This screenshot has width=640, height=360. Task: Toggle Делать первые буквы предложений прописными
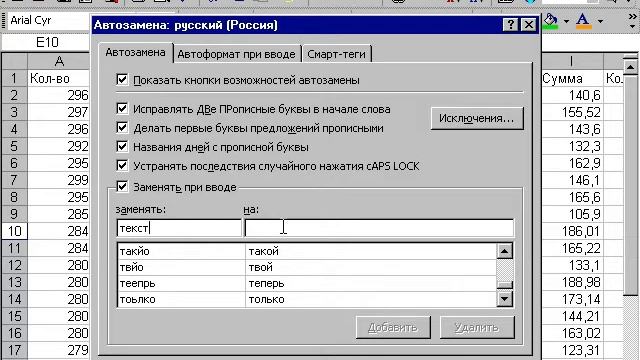[x=122, y=127]
